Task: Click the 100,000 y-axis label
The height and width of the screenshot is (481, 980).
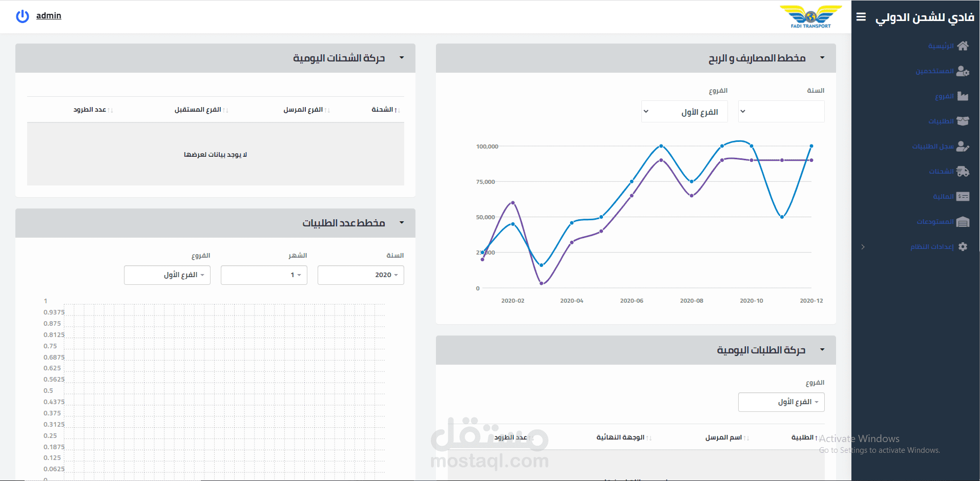Action: [487, 147]
